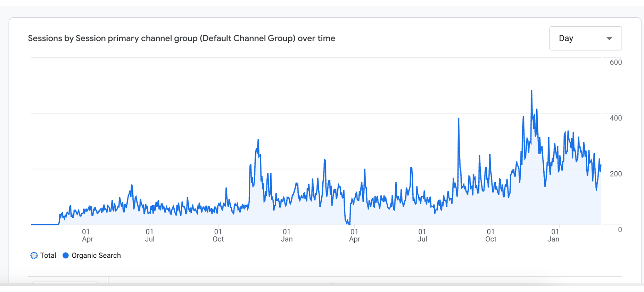Image resolution: width=644 pixels, height=292 pixels.
Task: Open the Day granularity dropdown
Action: (x=585, y=38)
